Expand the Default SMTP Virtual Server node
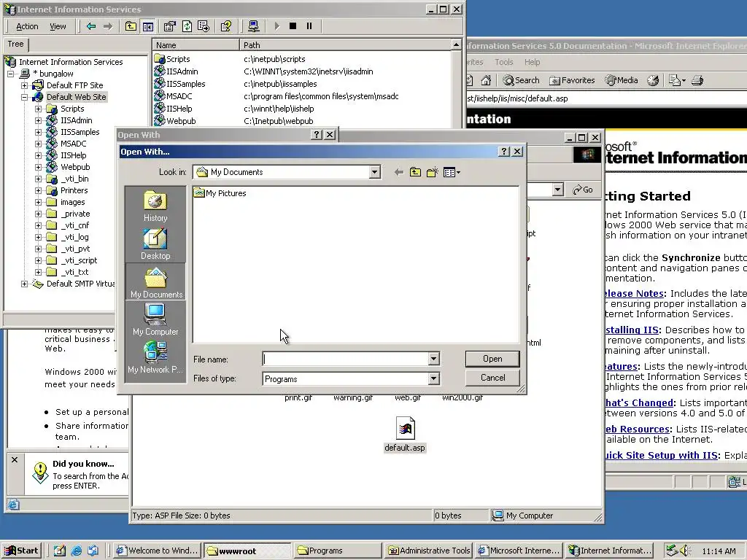Viewport: 747px width, 560px height. click(x=24, y=284)
